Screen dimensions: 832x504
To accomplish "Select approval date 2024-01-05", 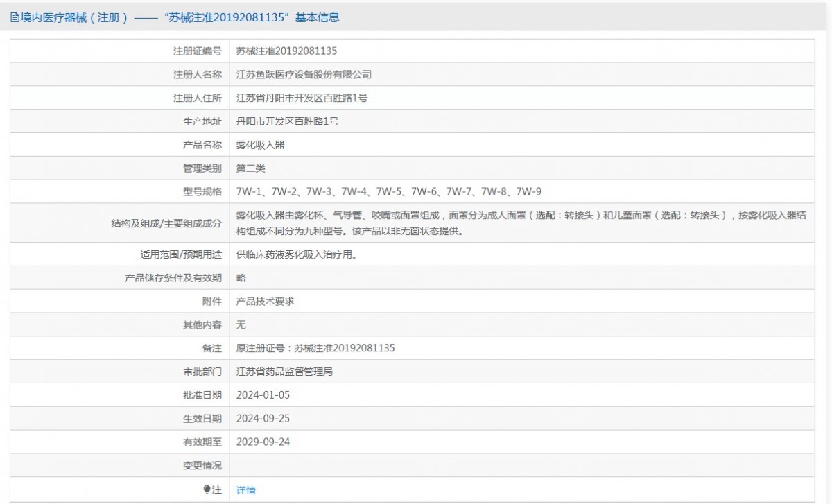I will [263, 395].
